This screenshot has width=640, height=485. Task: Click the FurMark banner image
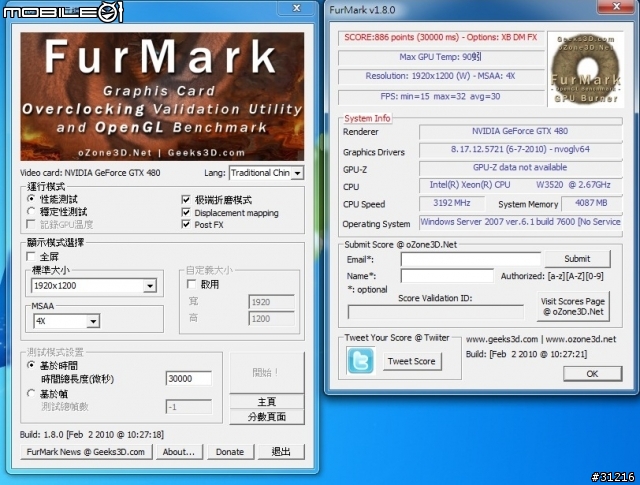(x=162, y=96)
